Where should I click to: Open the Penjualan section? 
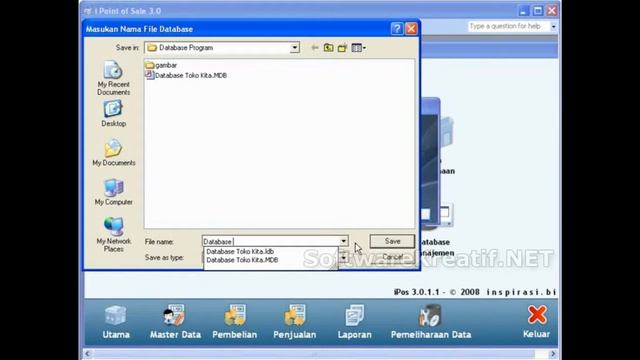click(x=294, y=322)
